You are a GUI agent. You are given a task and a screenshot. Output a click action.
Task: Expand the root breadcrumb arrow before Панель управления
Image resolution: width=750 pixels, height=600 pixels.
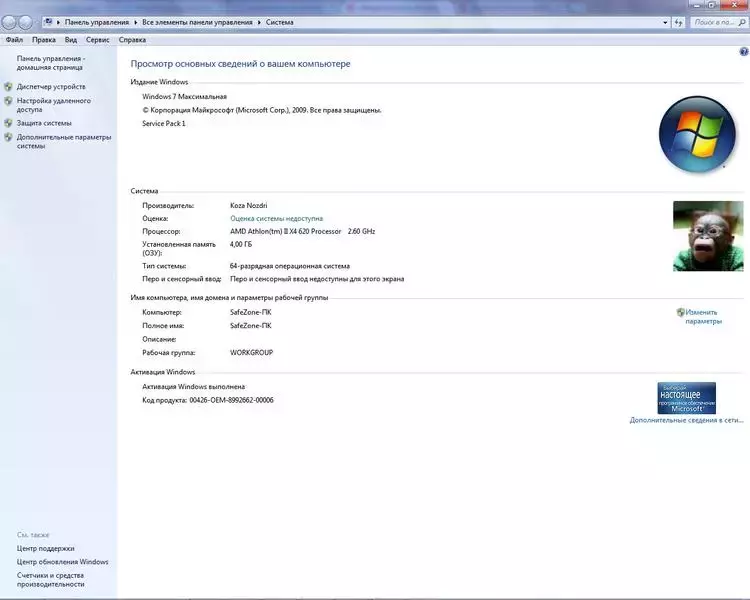tap(58, 22)
